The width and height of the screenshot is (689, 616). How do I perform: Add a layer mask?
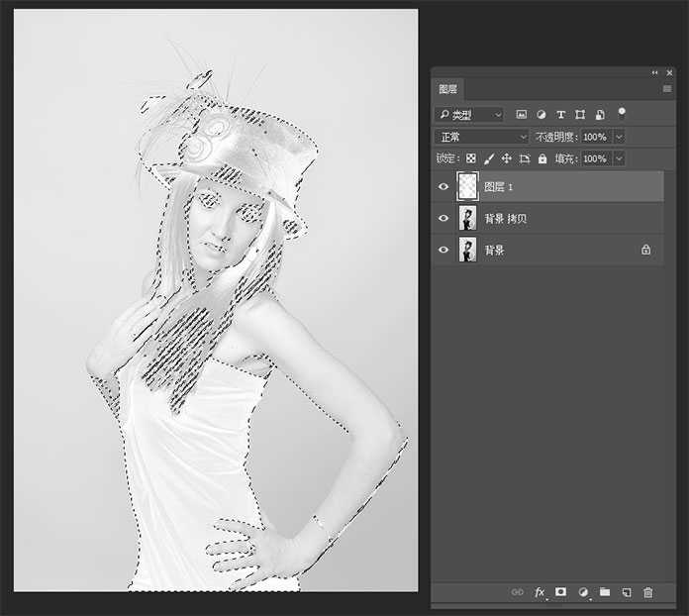click(560, 592)
